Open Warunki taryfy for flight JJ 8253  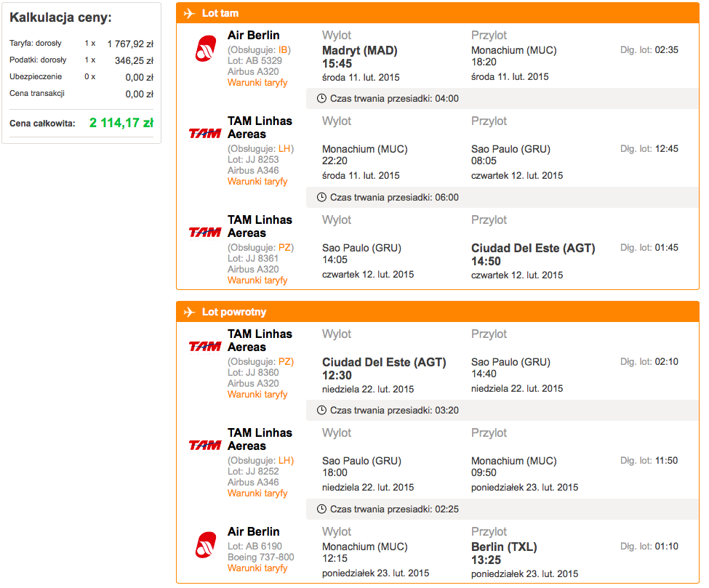pos(257,182)
